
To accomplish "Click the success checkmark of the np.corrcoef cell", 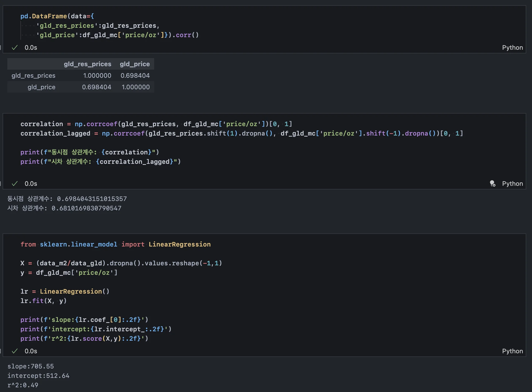I will coord(15,184).
